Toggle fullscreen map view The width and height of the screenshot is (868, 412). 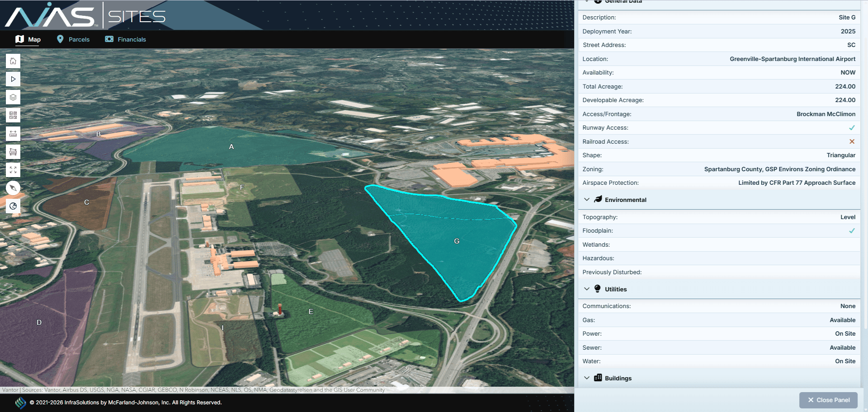(13, 169)
